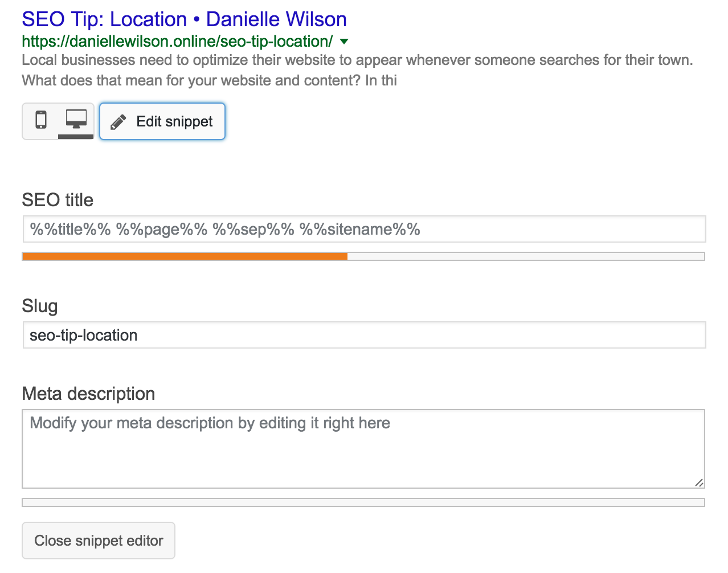Focus the Slug input field
Screen dimensions: 728x573
coord(364,335)
